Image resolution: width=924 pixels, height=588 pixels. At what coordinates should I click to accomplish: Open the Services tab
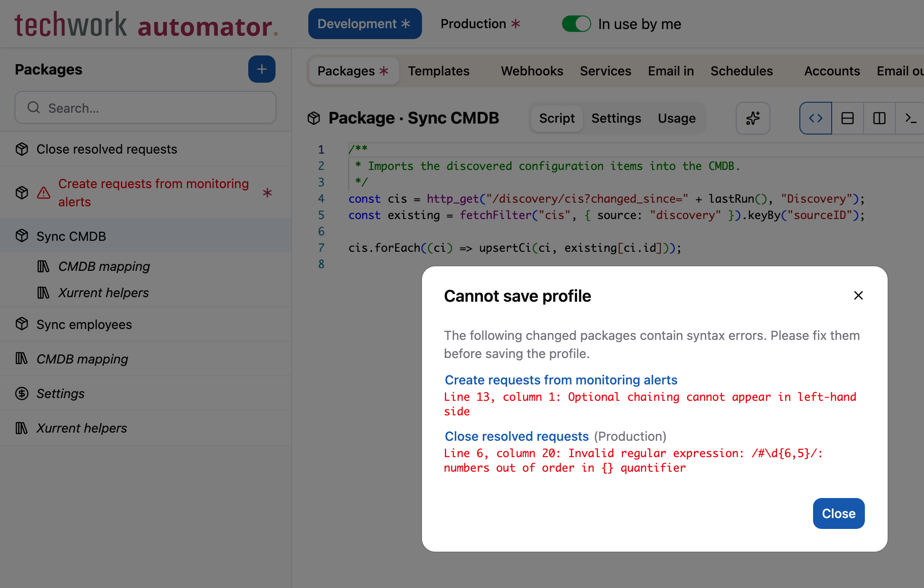coord(605,71)
